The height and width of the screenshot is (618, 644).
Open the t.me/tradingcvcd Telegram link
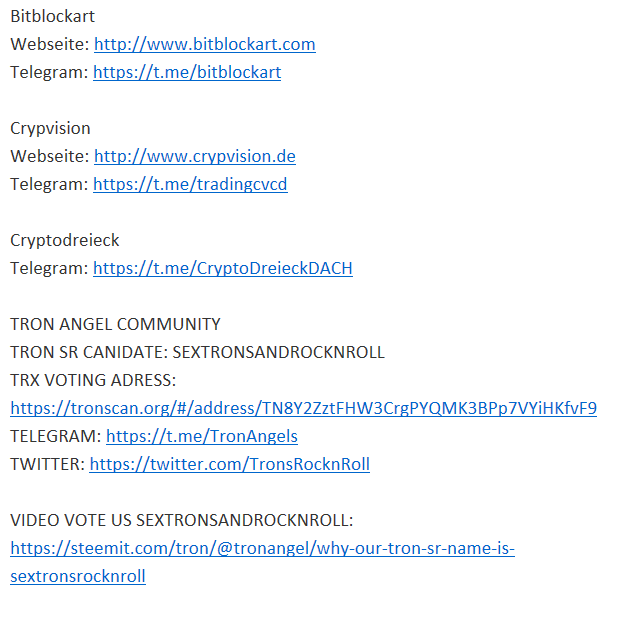coord(190,184)
